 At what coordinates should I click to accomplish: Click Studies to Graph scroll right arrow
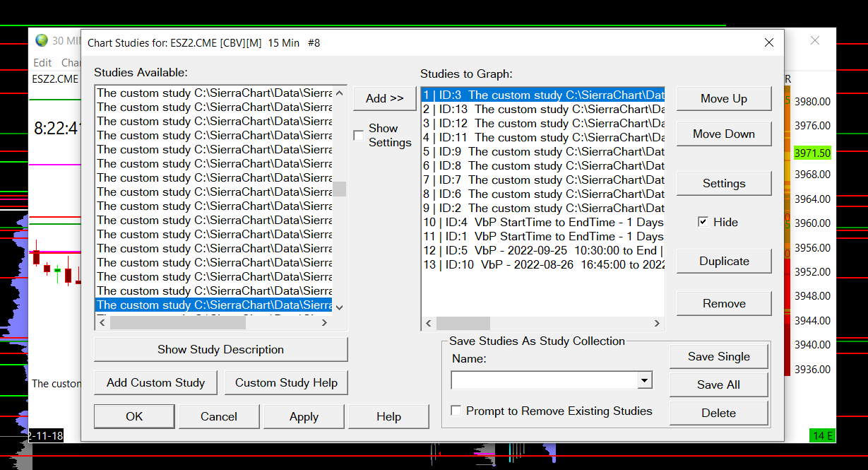coord(657,324)
